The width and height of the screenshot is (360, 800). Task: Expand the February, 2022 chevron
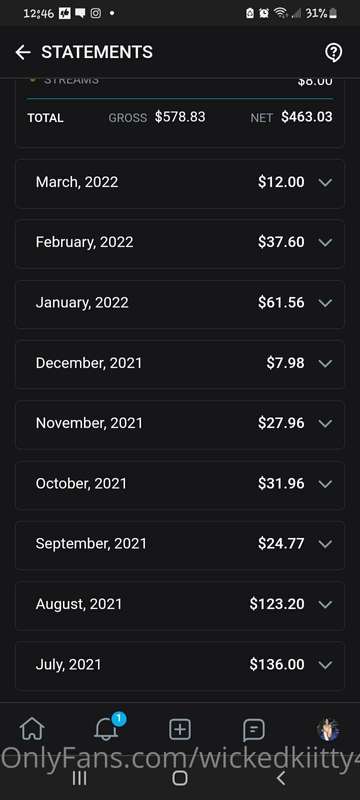pos(325,242)
